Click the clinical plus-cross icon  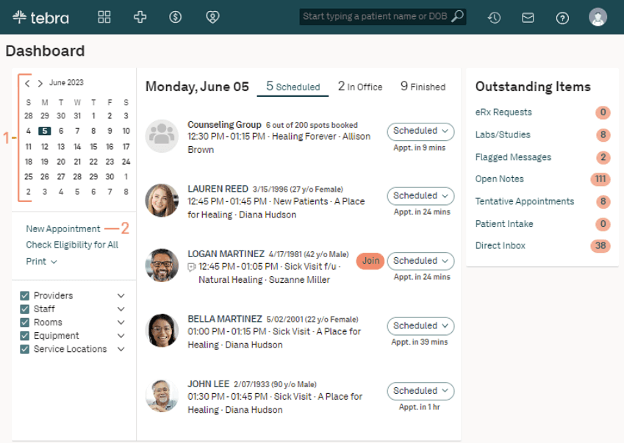pos(140,17)
